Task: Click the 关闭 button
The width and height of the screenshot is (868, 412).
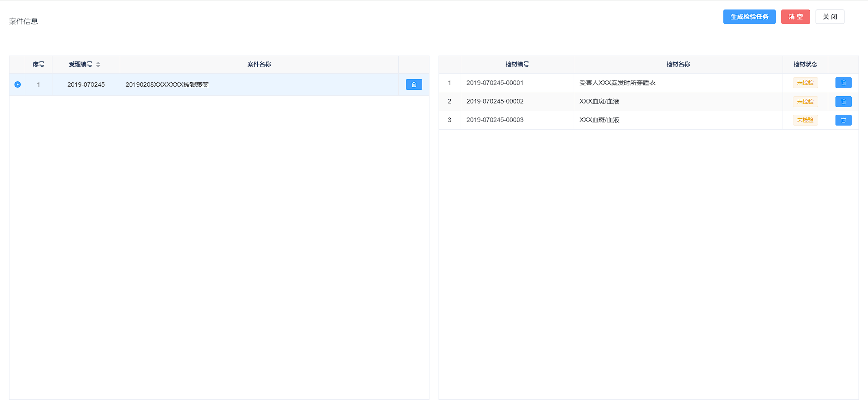Action: pos(830,17)
